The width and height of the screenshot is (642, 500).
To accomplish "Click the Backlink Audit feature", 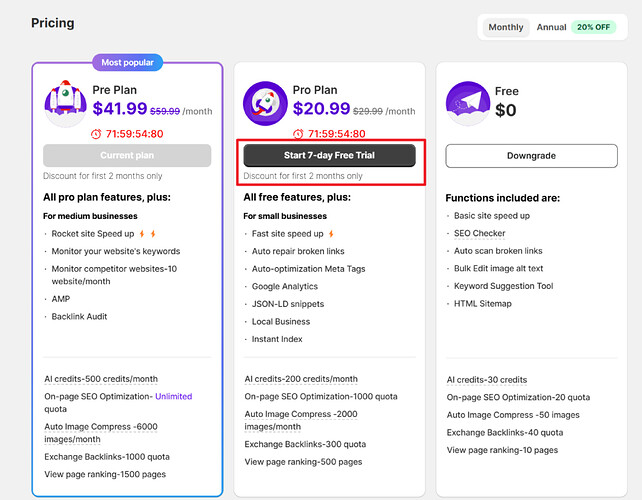I will click(81, 316).
